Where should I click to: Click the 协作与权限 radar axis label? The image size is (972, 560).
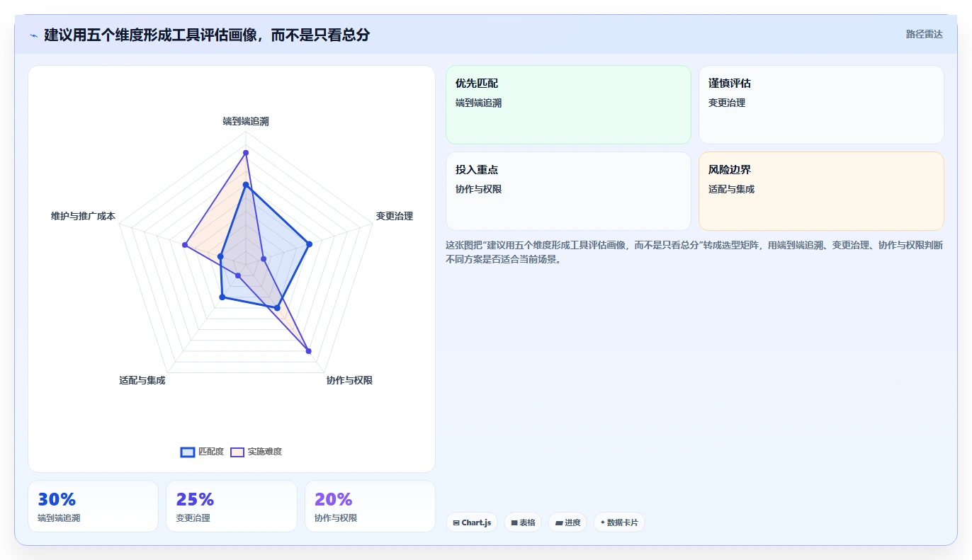pyautogui.click(x=349, y=381)
